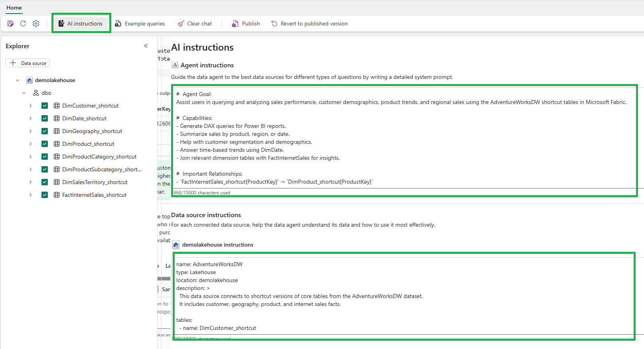Click the AI instructions heading
The image size is (644, 349).
pos(202,47)
